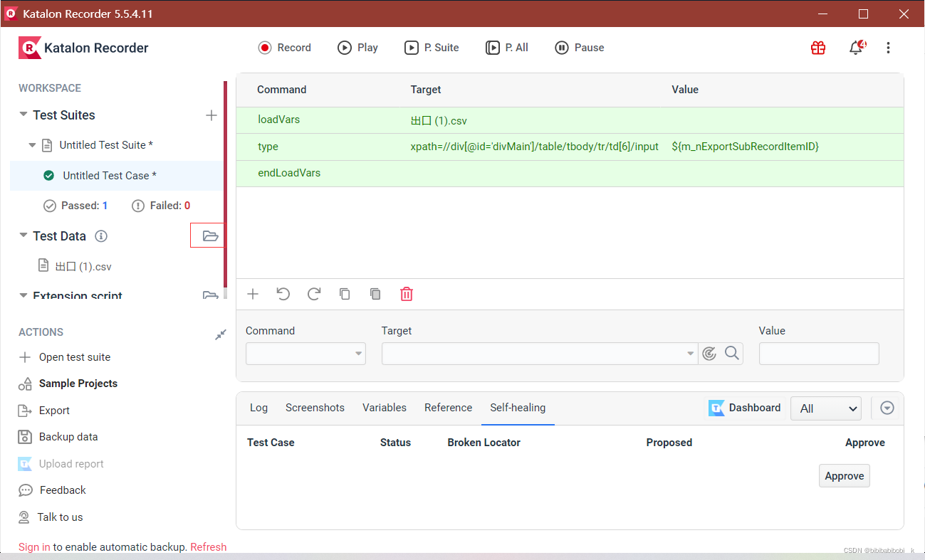This screenshot has width=925, height=560.
Task: Click the Approve button
Action: [845, 476]
